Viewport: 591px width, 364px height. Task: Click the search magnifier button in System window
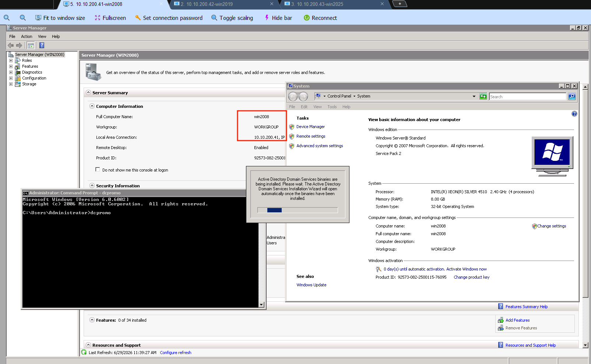click(572, 96)
